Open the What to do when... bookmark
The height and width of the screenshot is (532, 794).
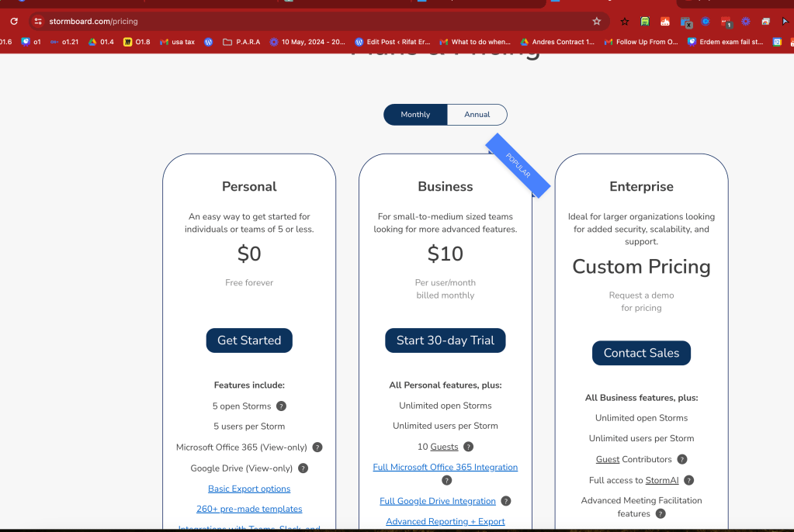(476, 42)
